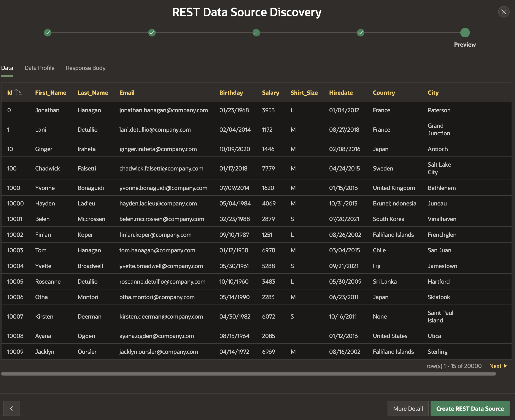Click the Id column ascending sort icon
Image resolution: width=515 pixels, height=420 pixels.
[18, 93]
